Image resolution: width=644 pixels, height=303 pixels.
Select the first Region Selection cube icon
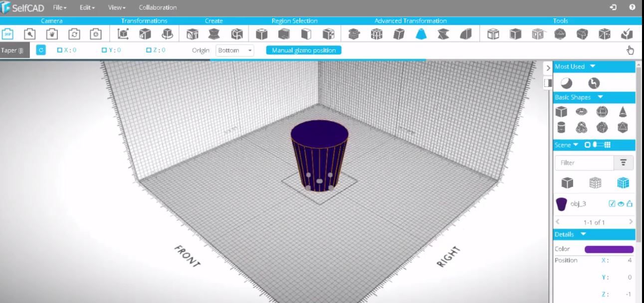pyautogui.click(x=261, y=34)
